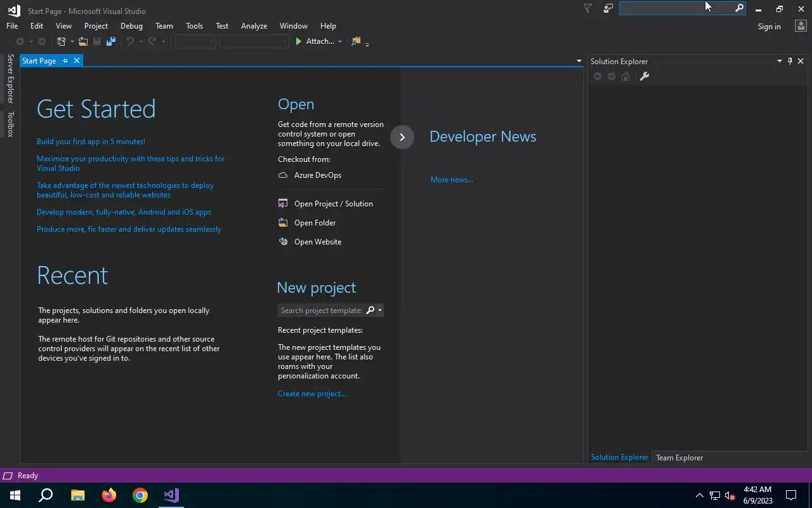This screenshot has height=508, width=812.
Task: Open File Explorer from the taskbar
Action: coord(77,495)
